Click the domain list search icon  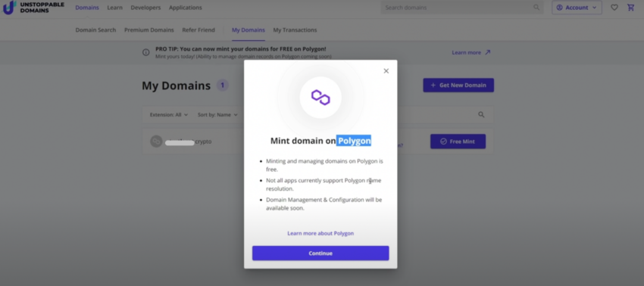click(x=481, y=114)
